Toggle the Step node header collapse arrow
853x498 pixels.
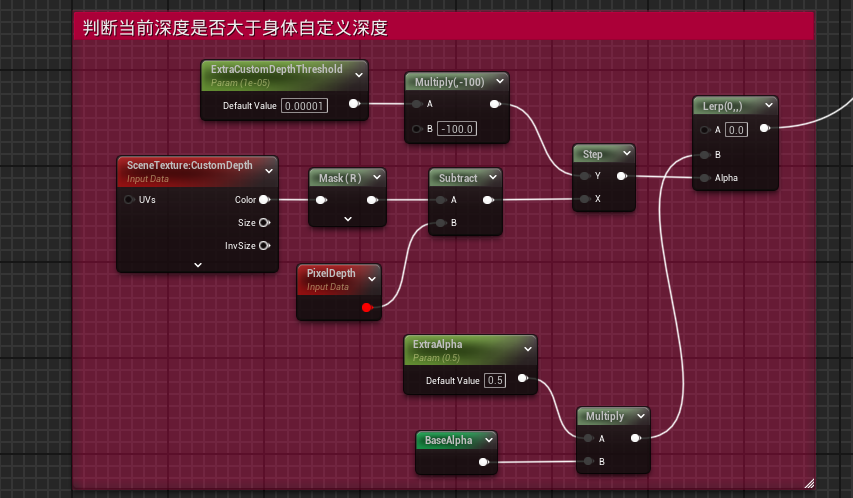coord(625,154)
